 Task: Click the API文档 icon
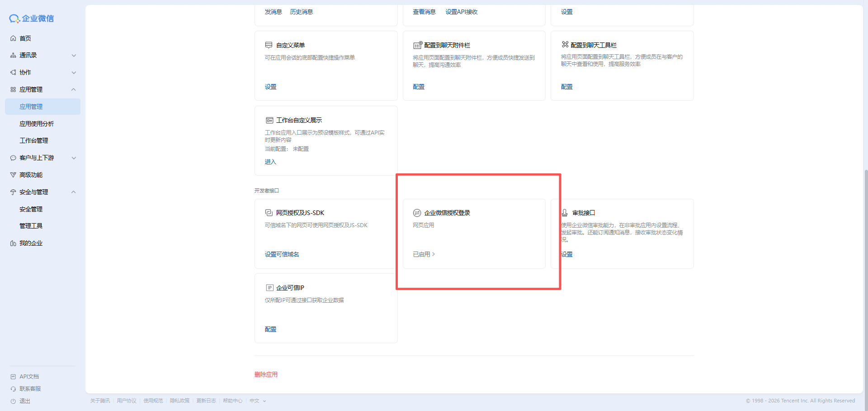(x=13, y=377)
